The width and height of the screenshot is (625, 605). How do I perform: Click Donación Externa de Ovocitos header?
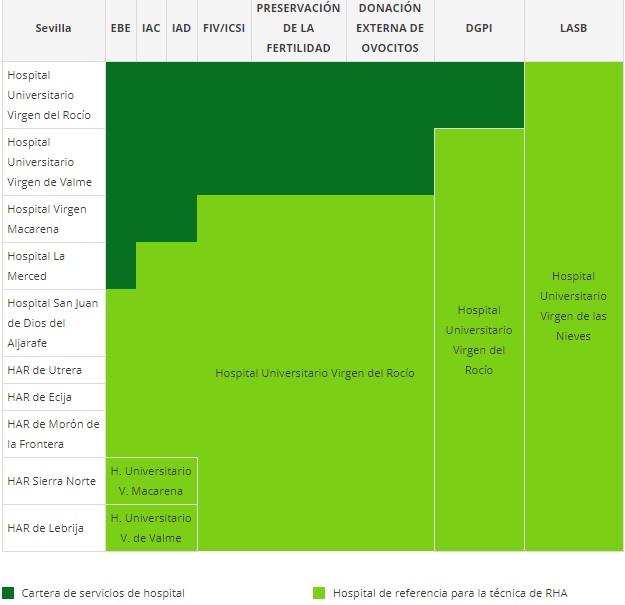(x=390, y=28)
